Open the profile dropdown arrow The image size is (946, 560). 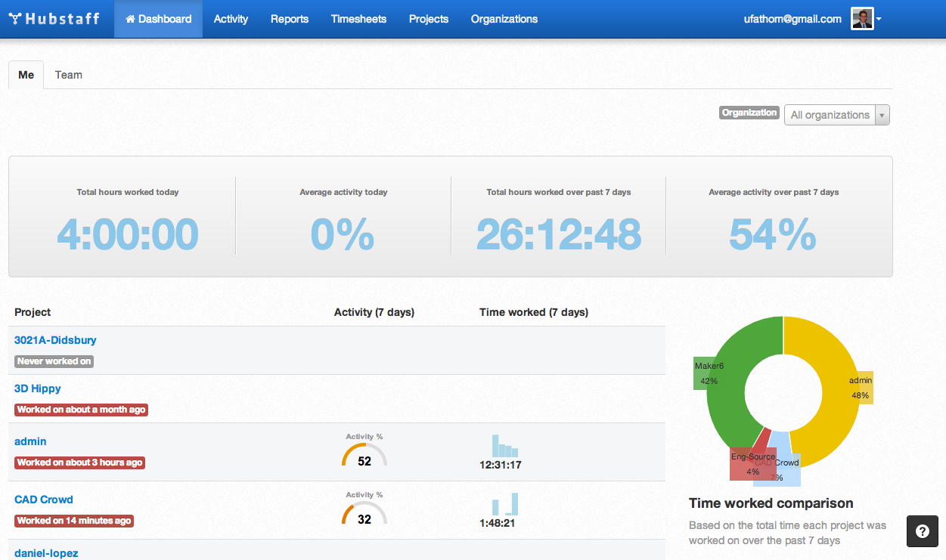tap(879, 18)
